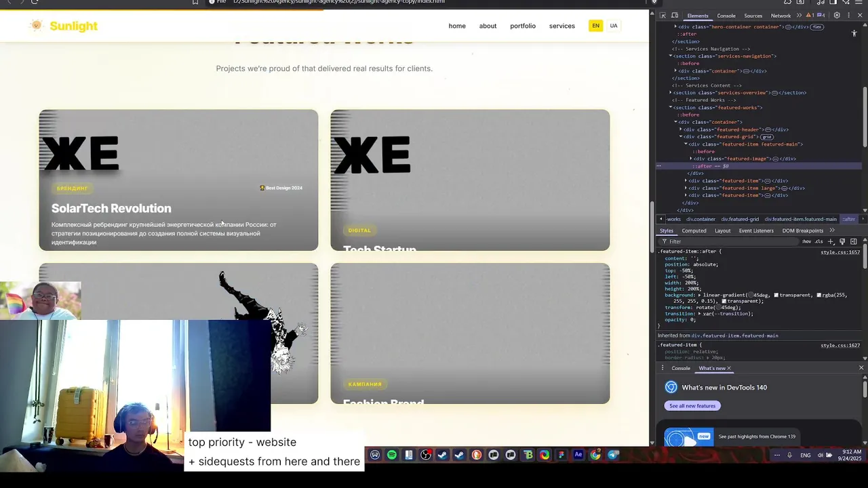Open DevTools settings gear

click(x=837, y=16)
